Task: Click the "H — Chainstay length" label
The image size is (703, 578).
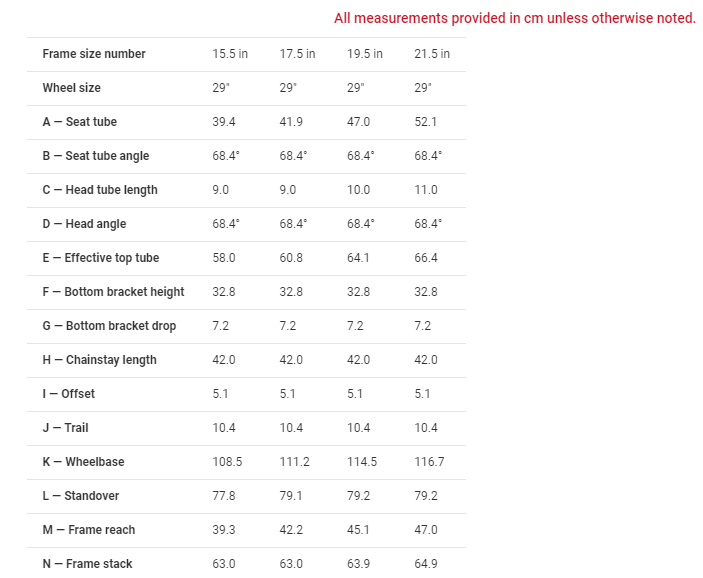Action: click(99, 360)
